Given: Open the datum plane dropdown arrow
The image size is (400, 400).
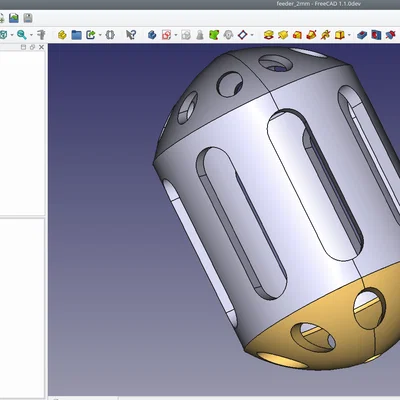Looking at the screenshot, I should pyautogui.click(x=252, y=35).
